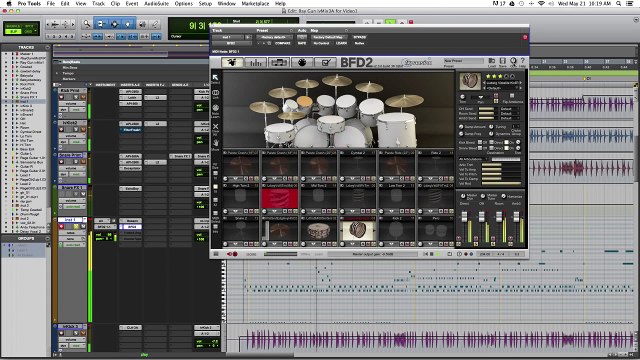Click the COMPARE button in plug-in header
The image size is (640, 360).
tap(282, 43)
